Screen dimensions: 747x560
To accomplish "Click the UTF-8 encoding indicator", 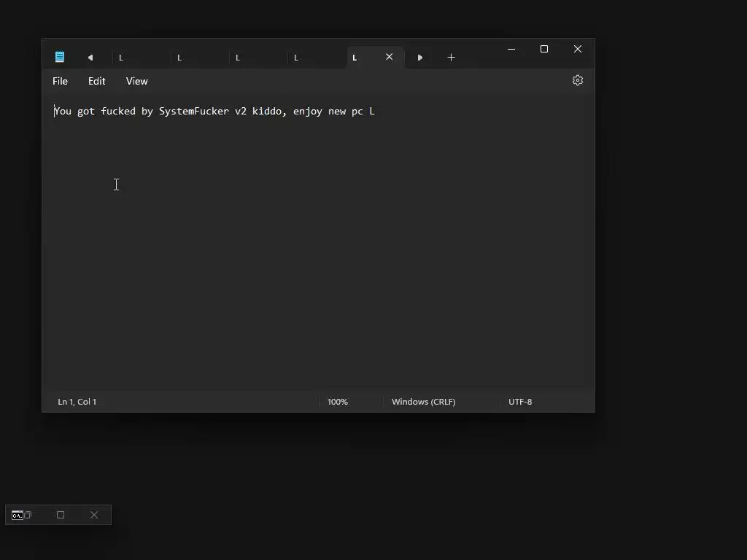I will (520, 402).
